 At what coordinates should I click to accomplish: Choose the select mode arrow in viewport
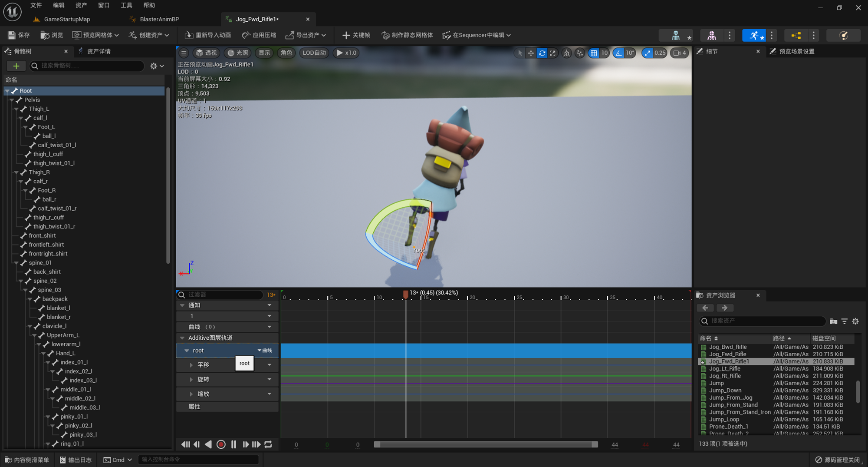click(x=519, y=53)
